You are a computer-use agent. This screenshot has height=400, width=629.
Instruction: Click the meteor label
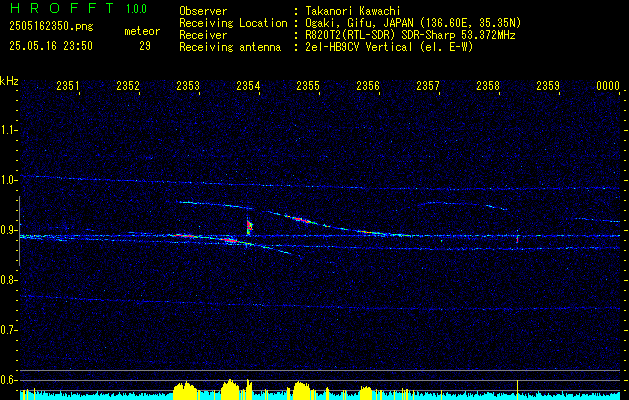[142, 31]
